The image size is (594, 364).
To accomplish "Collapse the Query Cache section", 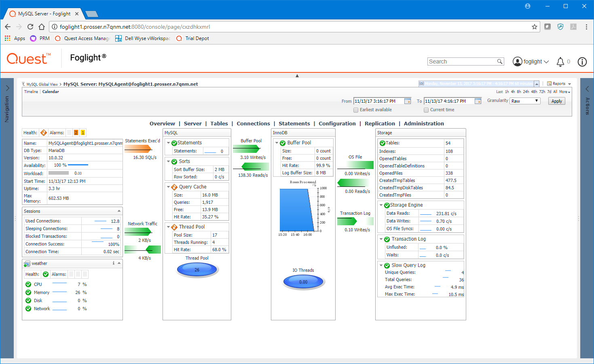I will point(169,187).
